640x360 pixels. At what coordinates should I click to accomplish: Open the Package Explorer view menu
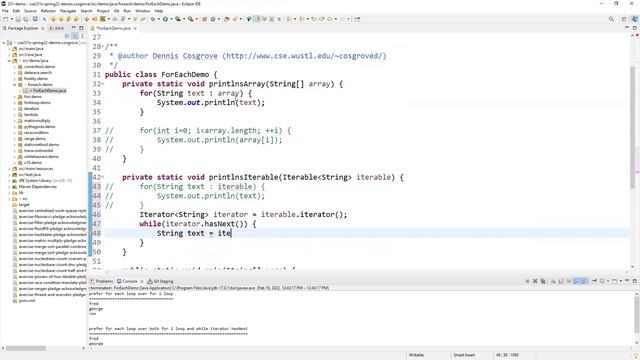point(82,36)
